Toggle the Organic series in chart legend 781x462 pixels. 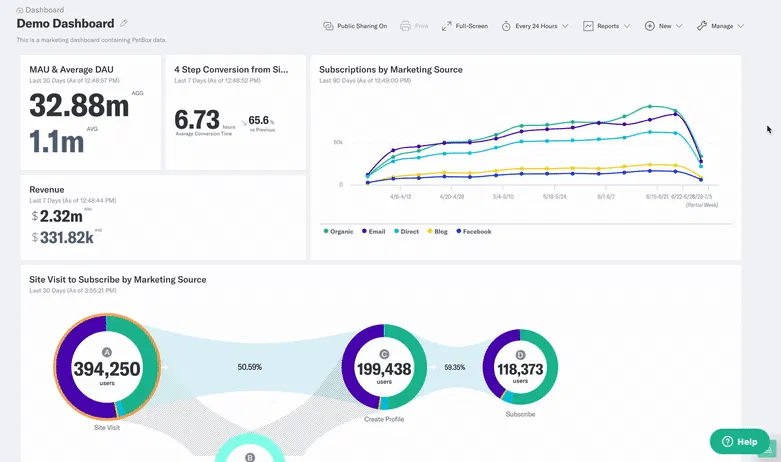(339, 231)
